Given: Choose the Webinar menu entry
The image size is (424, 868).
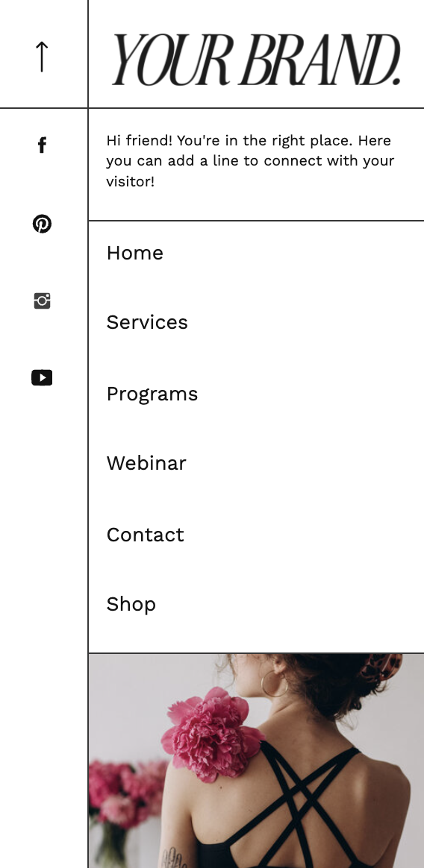Looking at the screenshot, I should 146,463.
